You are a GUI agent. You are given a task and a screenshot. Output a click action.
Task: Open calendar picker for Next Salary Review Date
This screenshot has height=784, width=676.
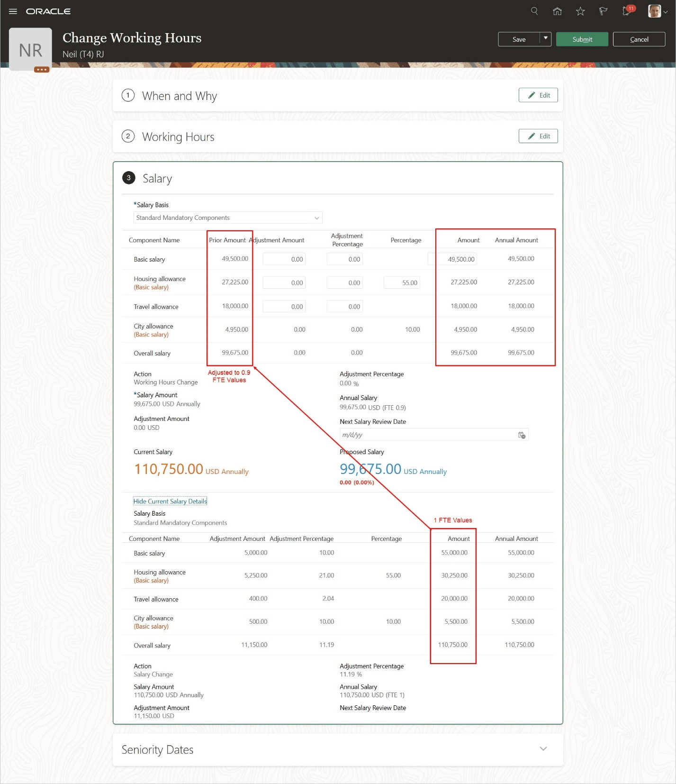pyautogui.click(x=522, y=435)
